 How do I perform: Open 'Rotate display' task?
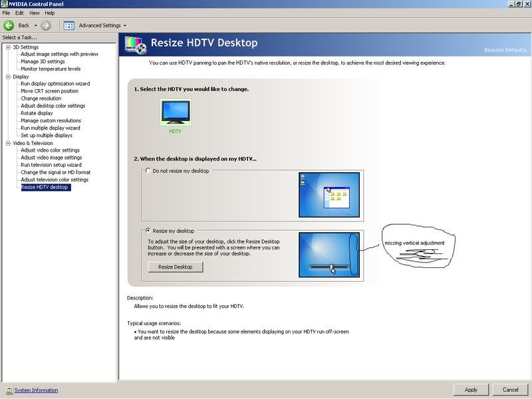[x=37, y=113]
